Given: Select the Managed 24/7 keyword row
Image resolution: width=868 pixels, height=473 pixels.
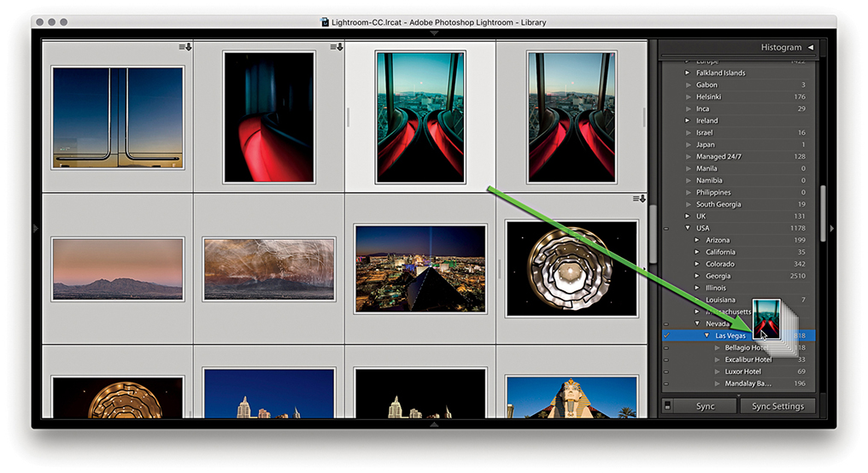Looking at the screenshot, I should [738, 156].
